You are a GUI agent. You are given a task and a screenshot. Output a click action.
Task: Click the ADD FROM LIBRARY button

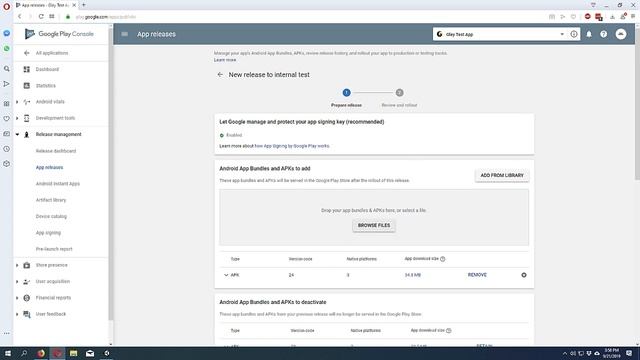click(x=502, y=175)
